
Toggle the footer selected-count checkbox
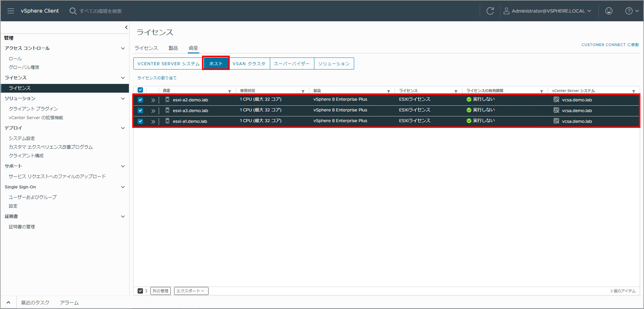[x=140, y=291]
